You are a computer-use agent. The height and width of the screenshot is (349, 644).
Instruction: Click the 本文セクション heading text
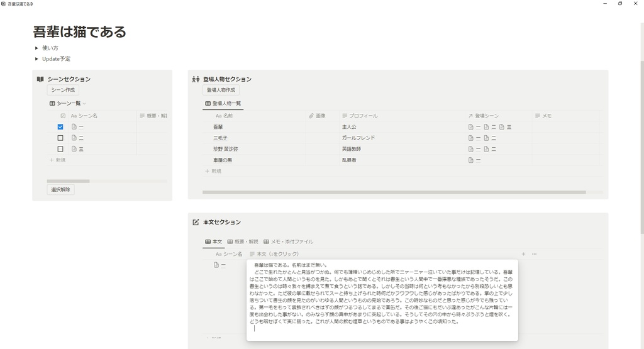click(222, 222)
